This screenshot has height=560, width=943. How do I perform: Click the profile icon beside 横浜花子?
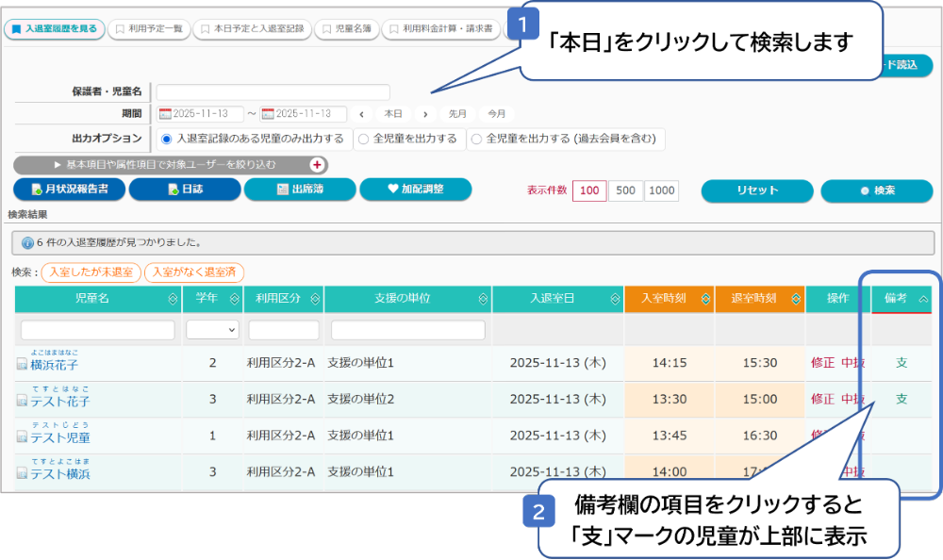[22, 365]
